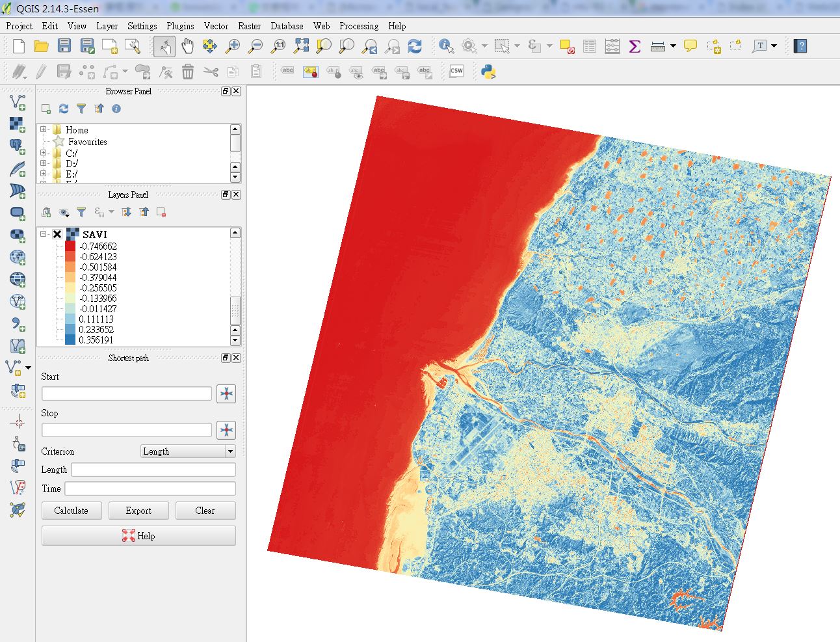This screenshot has width=840, height=642.
Task: Open the Raster menu
Action: pyautogui.click(x=249, y=26)
